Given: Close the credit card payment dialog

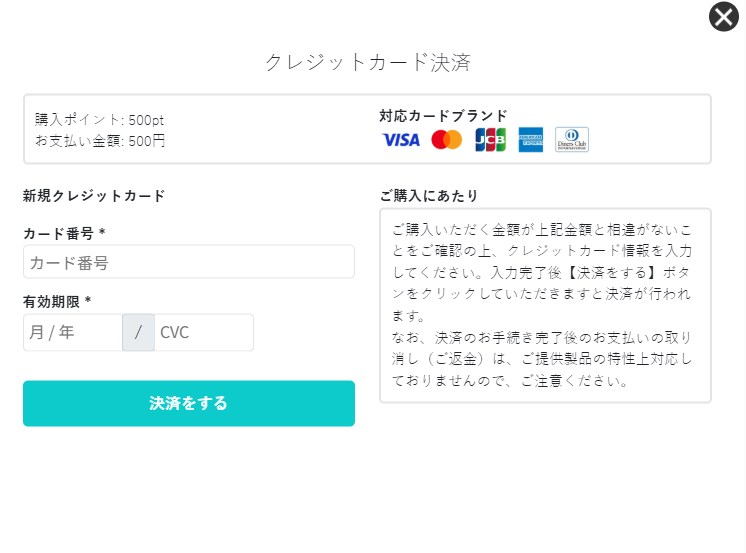Looking at the screenshot, I should click(x=723, y=17).
